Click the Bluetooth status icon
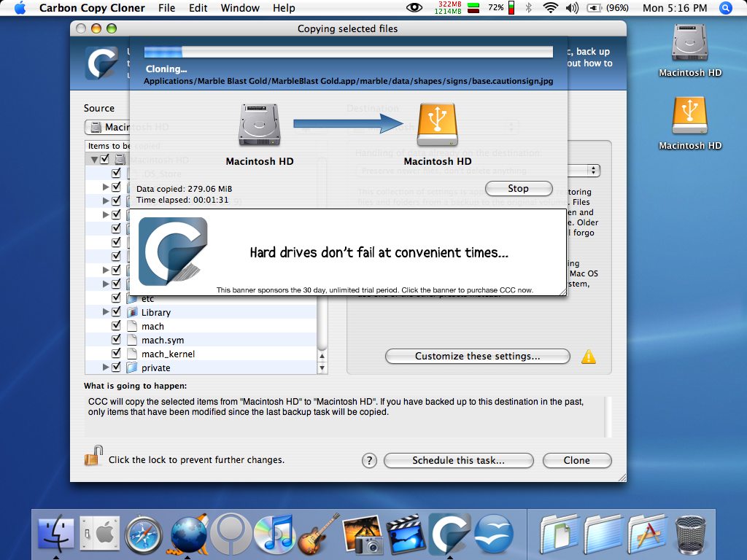Image resolution: width=747 pixels, height=560 pixels. tap(528, 7)
